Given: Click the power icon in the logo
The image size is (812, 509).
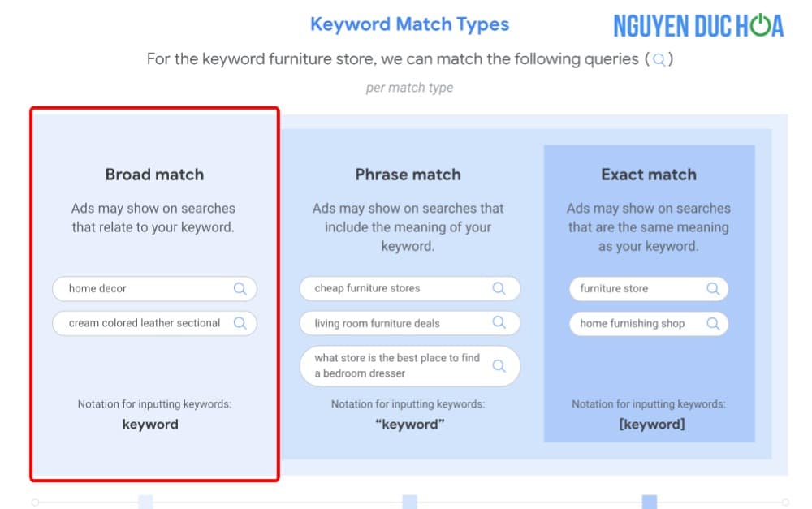Looking at the screenshot, I should pyautogui.click(x=759, y=26).
